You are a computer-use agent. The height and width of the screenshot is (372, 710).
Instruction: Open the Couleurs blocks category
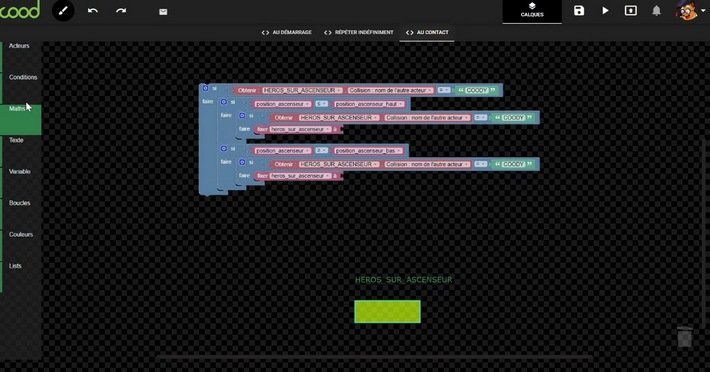tap(21, 234)
